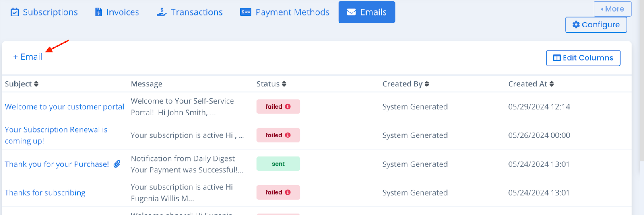
Task: Select the Emails tab
Action: pos(367,12)
